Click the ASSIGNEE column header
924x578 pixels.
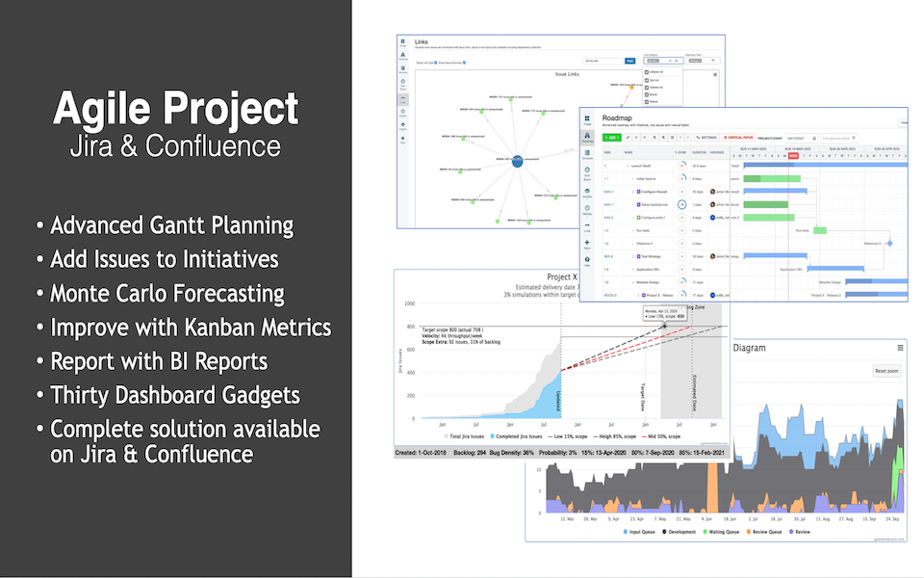pyautogui.click(x=717, y=153)
